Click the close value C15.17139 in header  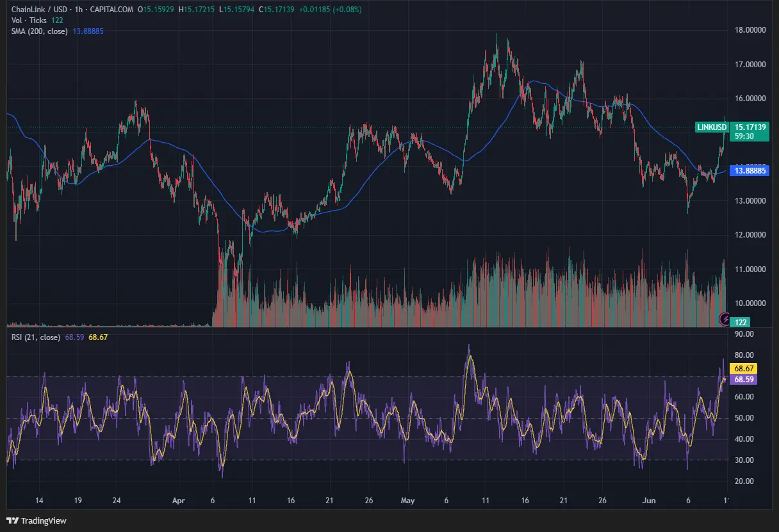point(276,10)
